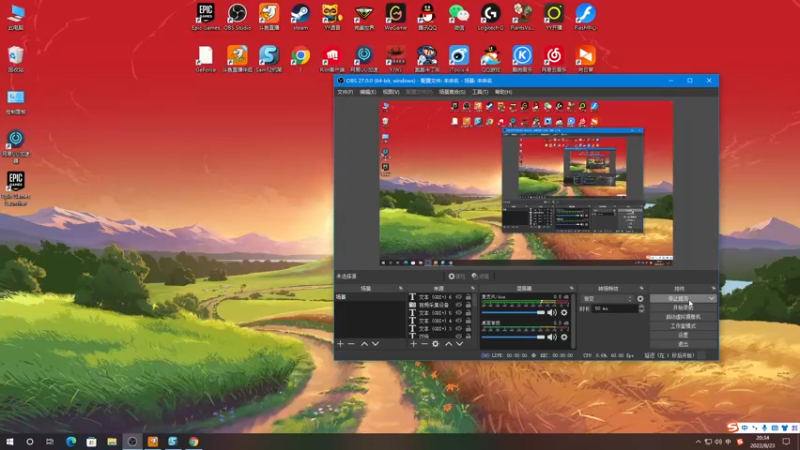800x450 pixels.
Task: Click the Exit button in OBS controls
Action: click(683, 344)
